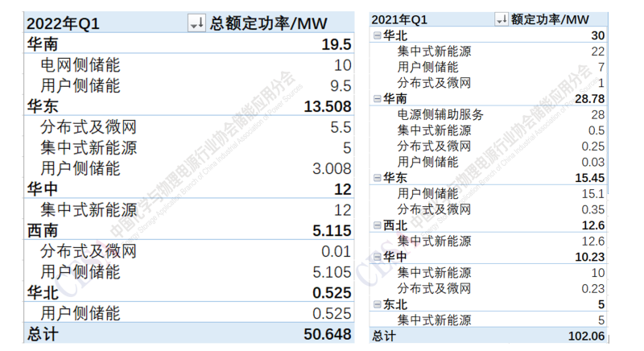Collapse the 西北 group in 2021 table
This screenshot has width=644, height=351.
pos(377,225)
